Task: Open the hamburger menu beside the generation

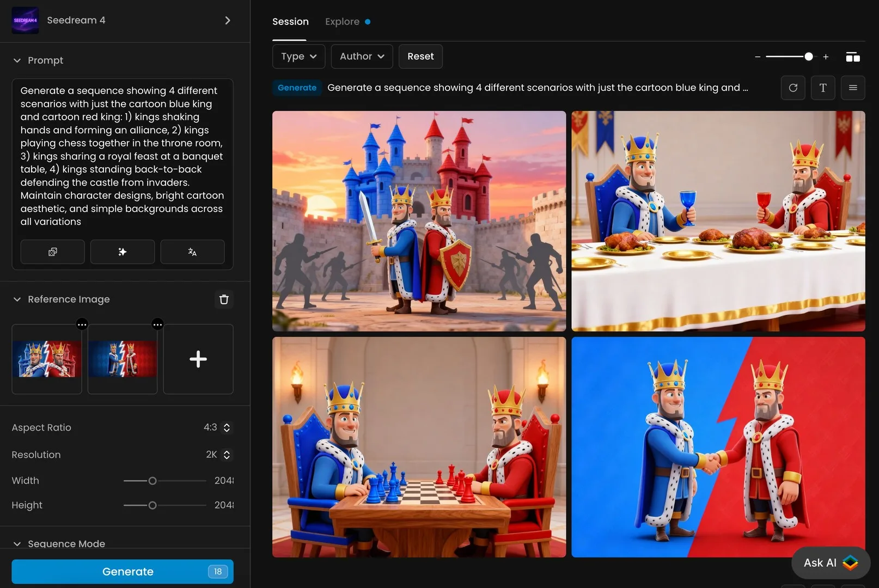Action: [x=853, y=88]
